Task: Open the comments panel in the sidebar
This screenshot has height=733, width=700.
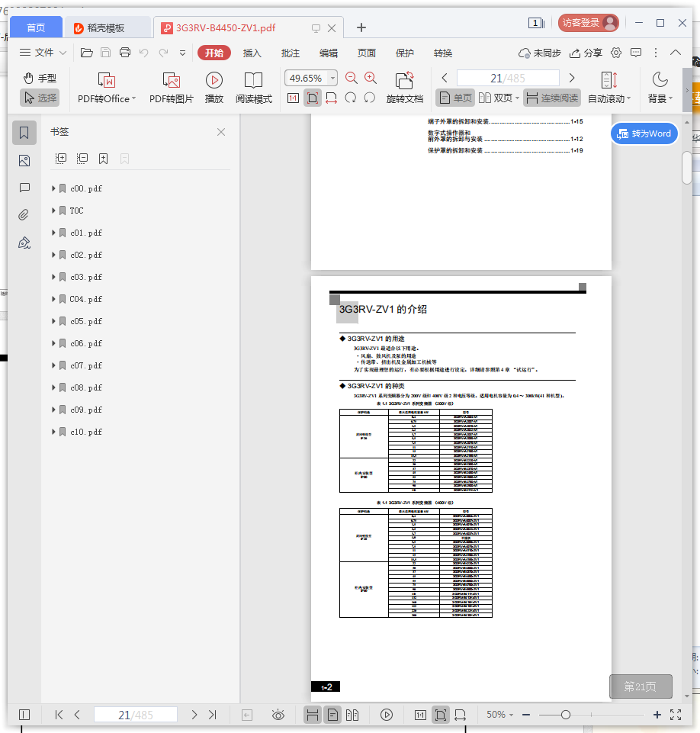Action: pyautogui.click(x=24, y=188)
